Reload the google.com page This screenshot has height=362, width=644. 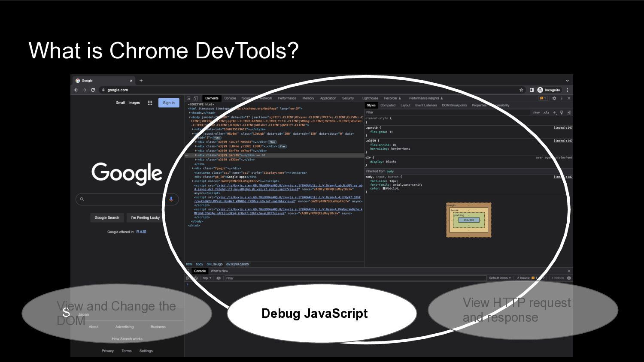tap(93, 90)
